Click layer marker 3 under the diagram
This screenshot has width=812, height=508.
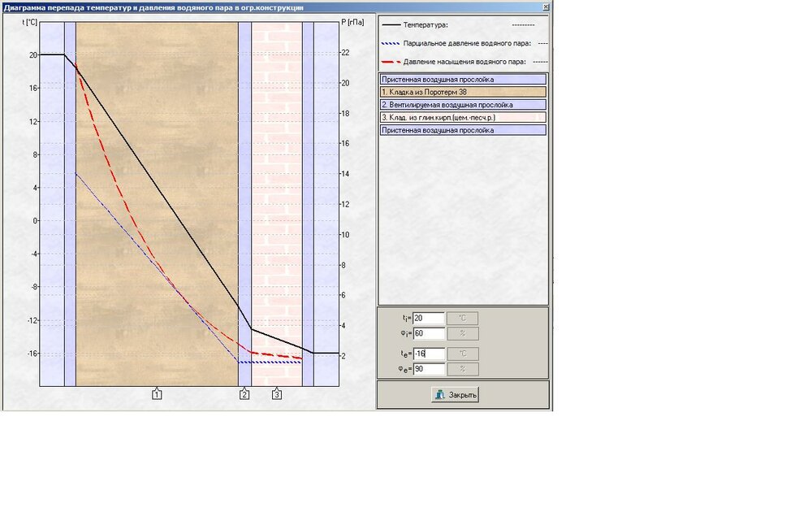[x=277, y=394]
